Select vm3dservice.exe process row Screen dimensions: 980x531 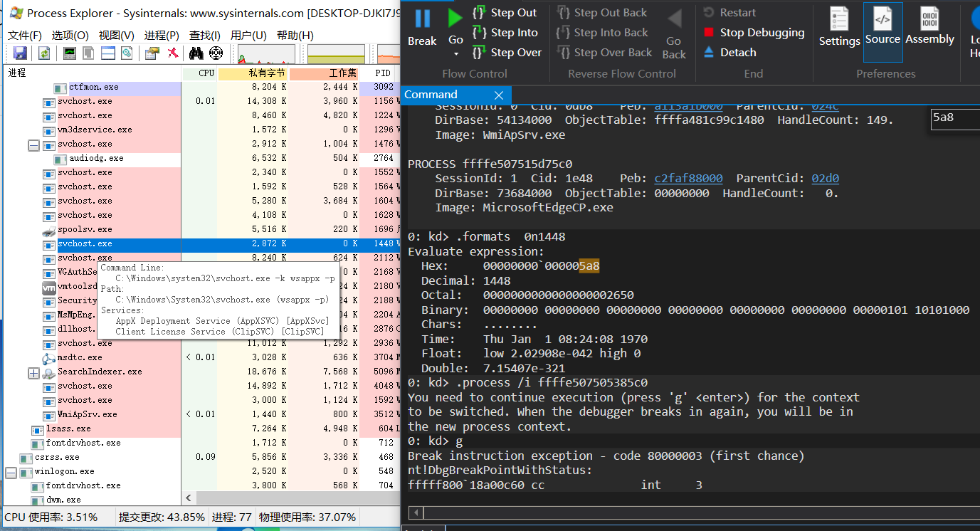[x=200, y=130]
